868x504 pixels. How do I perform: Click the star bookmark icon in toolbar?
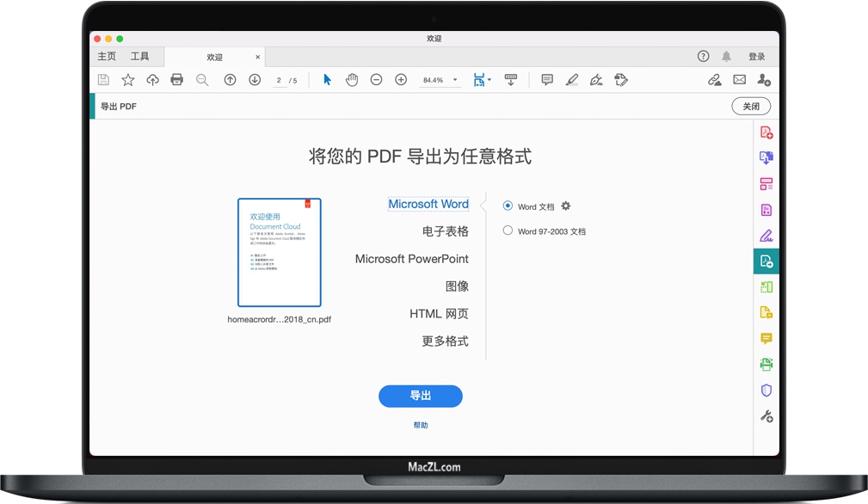128,80
